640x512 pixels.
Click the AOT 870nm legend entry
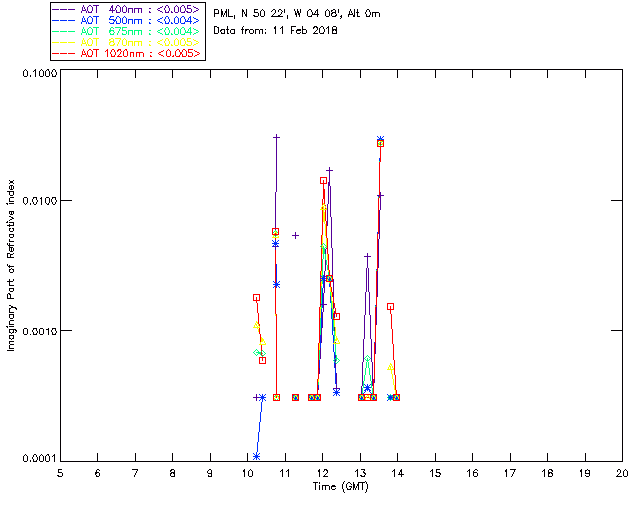pyautogui.click(x=126, y=42)
